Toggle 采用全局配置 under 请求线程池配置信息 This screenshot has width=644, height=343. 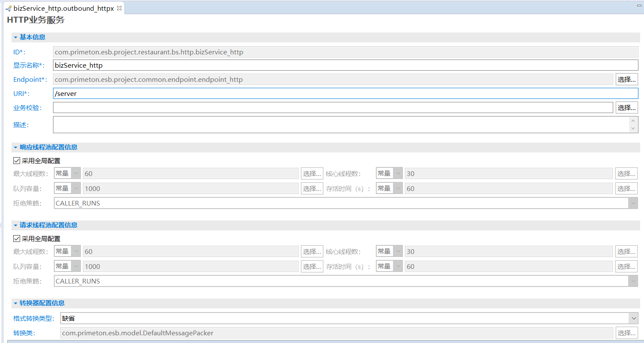17,239
